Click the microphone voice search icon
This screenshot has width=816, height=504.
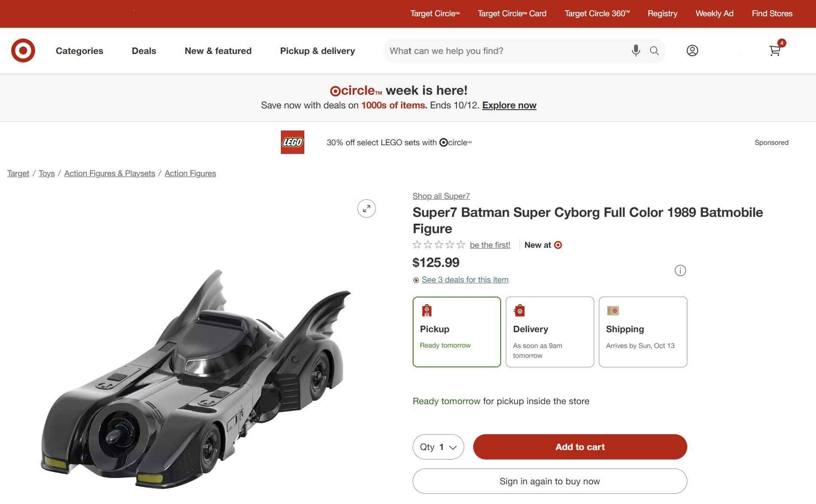(635, 50)
